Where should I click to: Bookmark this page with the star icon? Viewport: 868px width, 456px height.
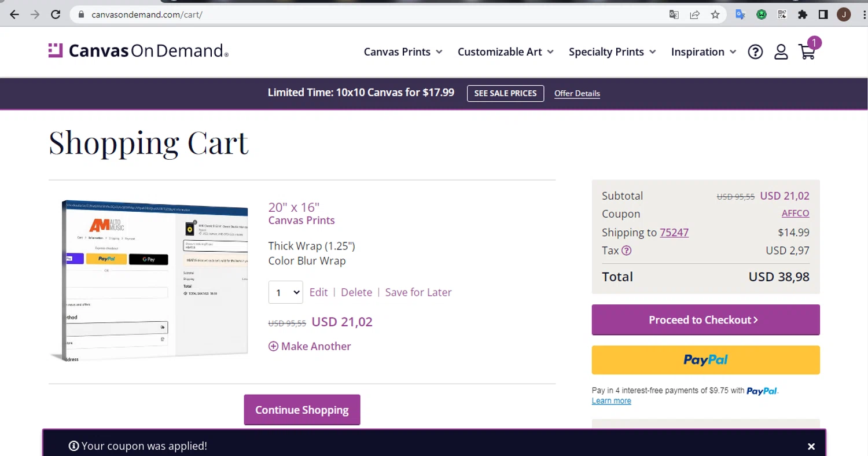(x=715, y=14)
